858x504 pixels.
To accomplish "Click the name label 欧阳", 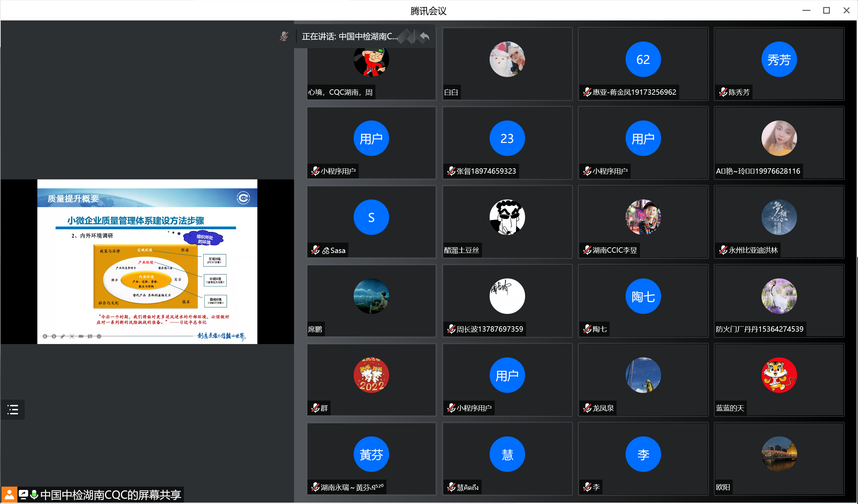I will click(x=723, y=487).
